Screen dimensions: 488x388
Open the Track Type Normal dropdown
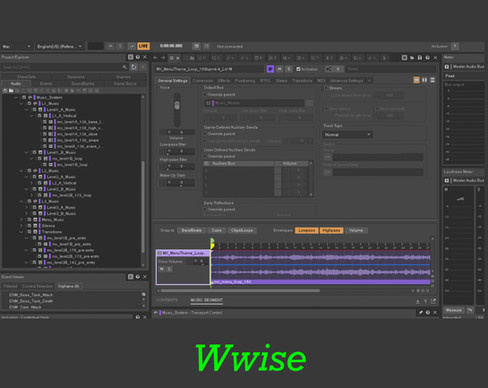347,135
